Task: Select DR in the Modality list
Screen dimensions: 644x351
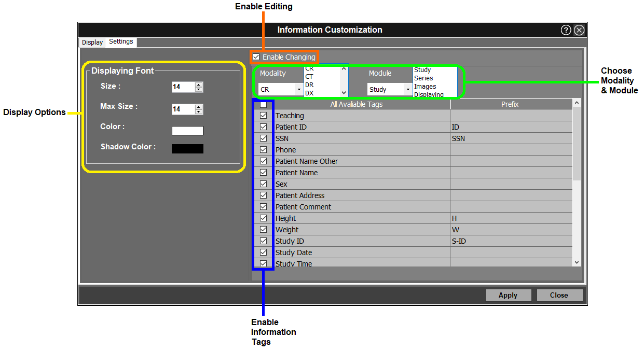Action: click(309, 85)
